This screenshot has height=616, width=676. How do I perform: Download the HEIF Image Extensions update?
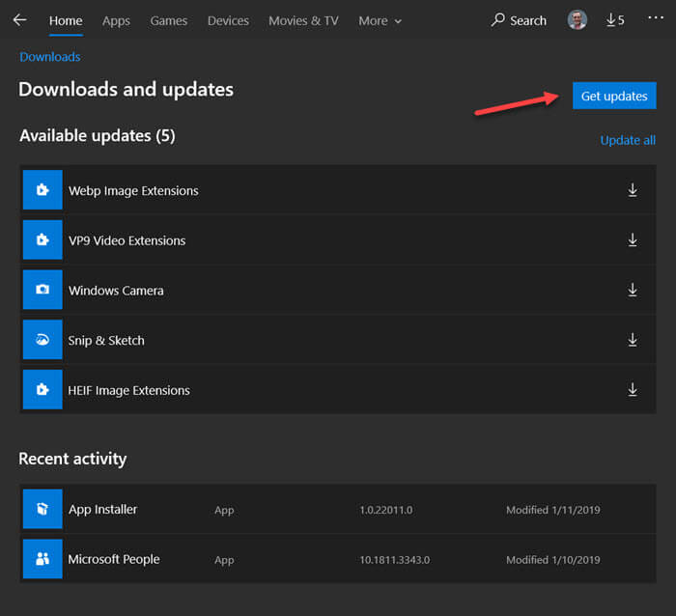pos(632,390)
